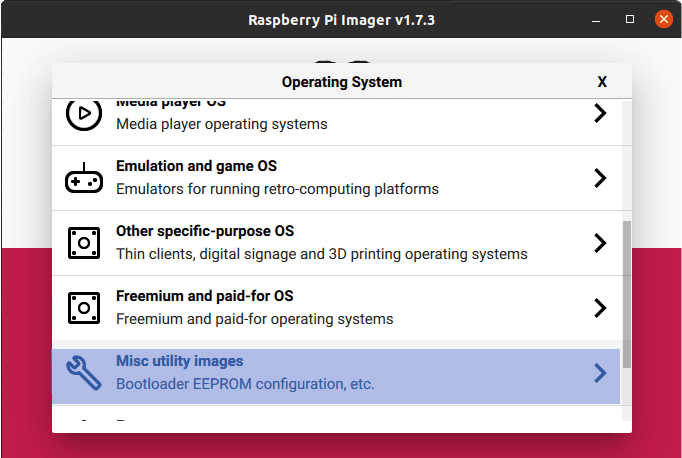
Task: Select "Media player operating systems" description text
Action: [222, 125]
